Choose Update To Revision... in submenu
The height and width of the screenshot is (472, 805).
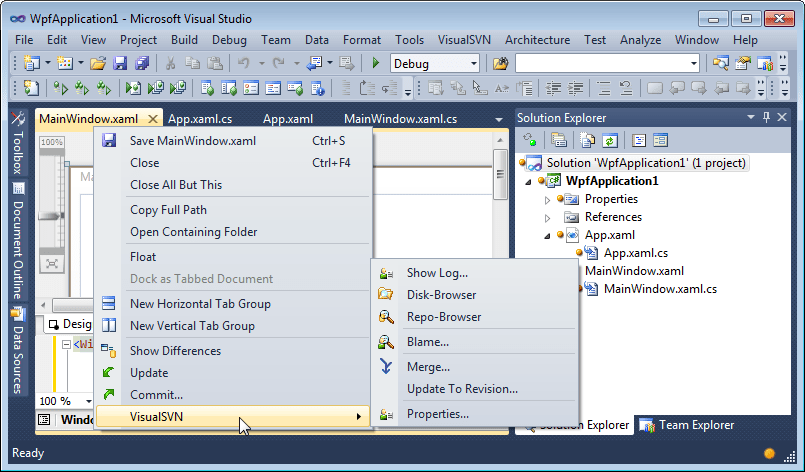475,389
